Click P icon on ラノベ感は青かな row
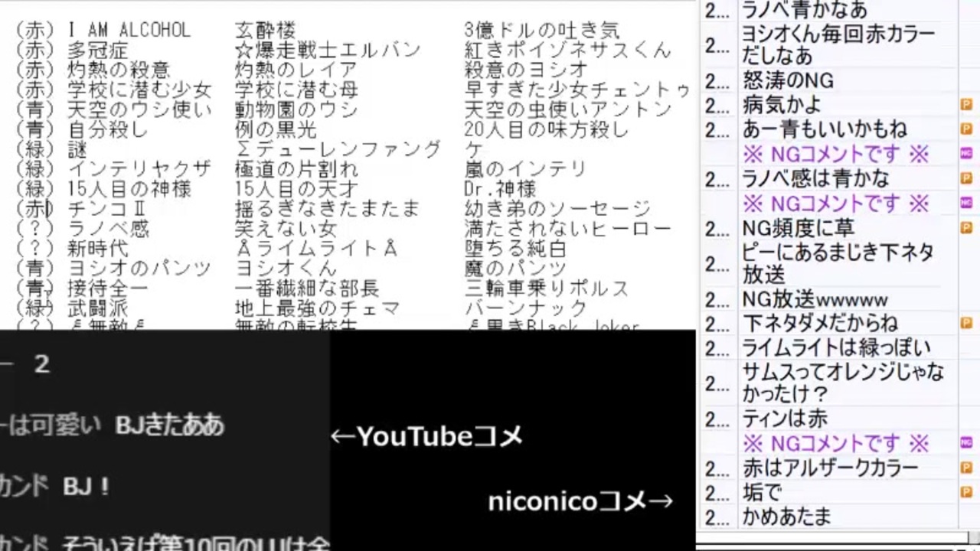 point(966,178)
